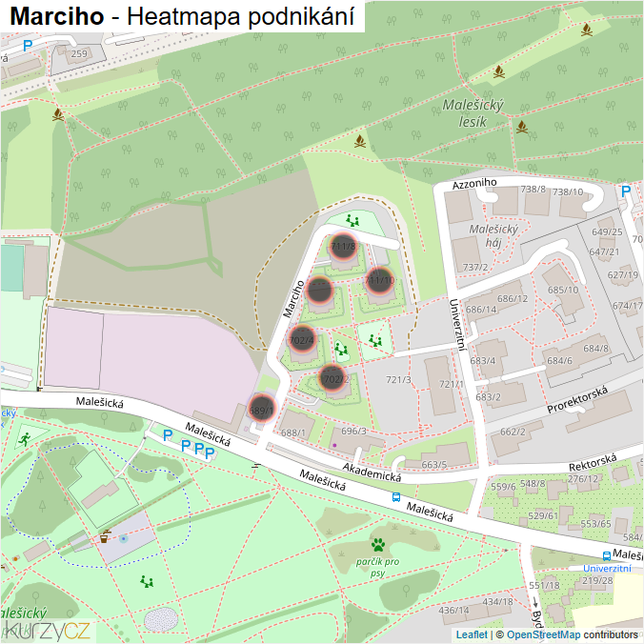Click the Rektorská street label
The width and height of the screenshot is (644, 644).
click(593, 462)
